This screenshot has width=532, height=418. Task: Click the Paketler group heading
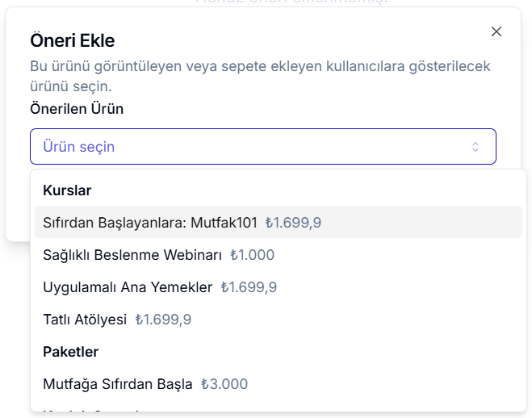[70, 352]
